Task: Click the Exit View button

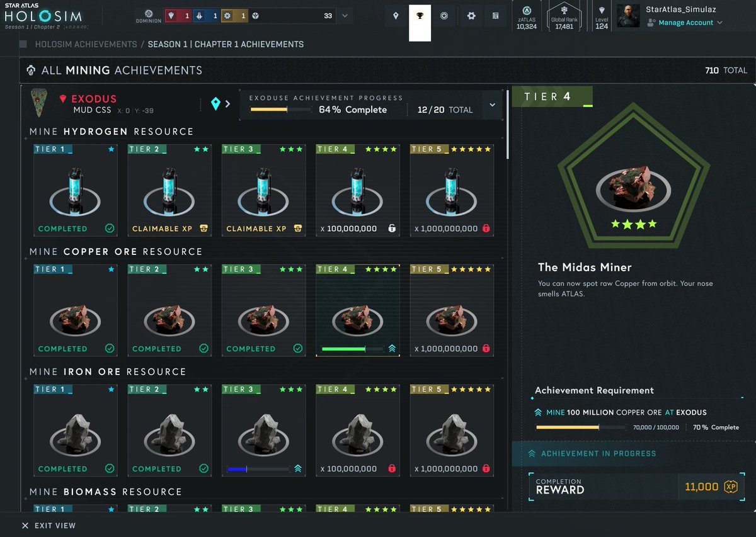Action: (x=50, y=526)
